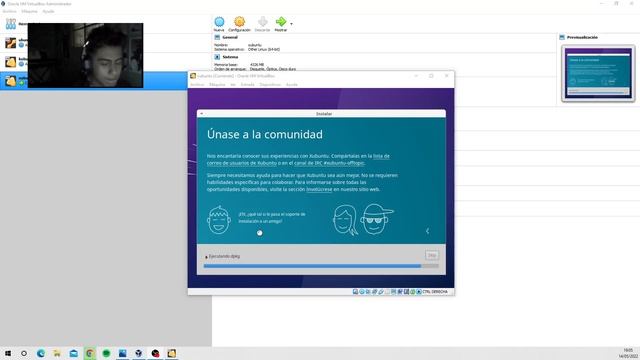Open the Mail app from the taskbar

(73, 353)
